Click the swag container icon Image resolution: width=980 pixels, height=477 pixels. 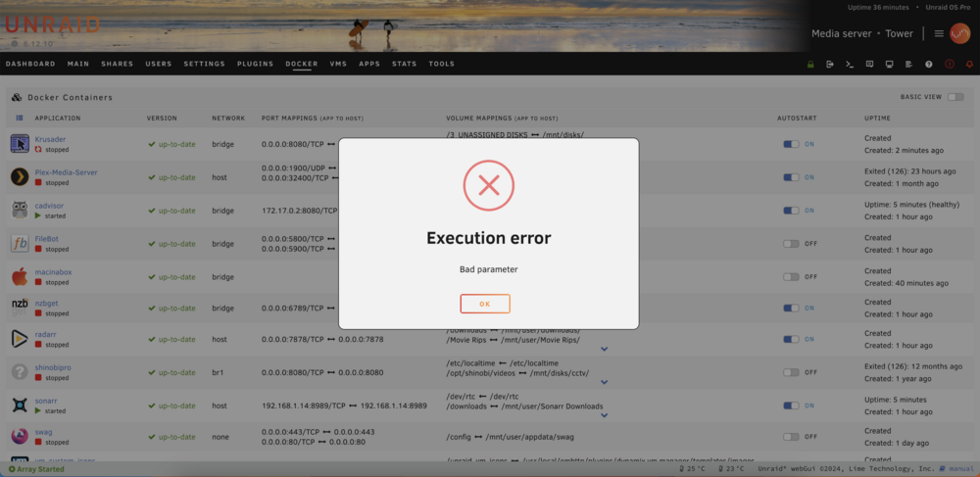click(x=20, y=437)
